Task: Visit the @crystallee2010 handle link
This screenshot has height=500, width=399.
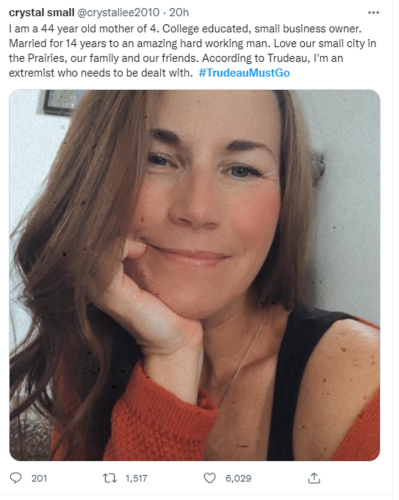Action: point(118,13)
